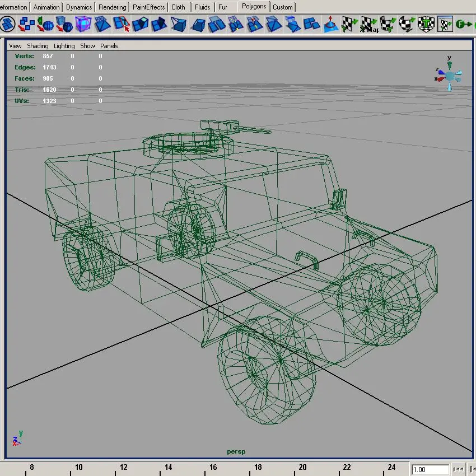The width and height of the screenshot is (476, 476).
Task: Click frame 16 on the time slider
Action: 213,468
